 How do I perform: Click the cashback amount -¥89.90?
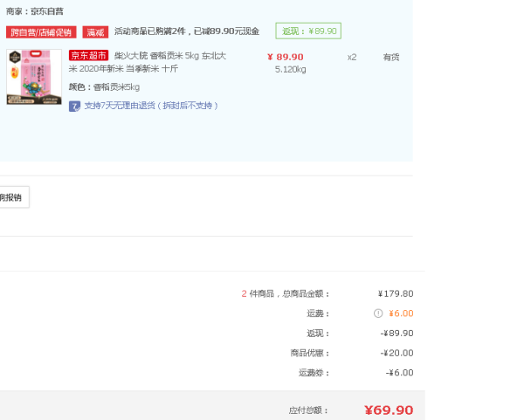pyautogui.click(x=397, y=334)
